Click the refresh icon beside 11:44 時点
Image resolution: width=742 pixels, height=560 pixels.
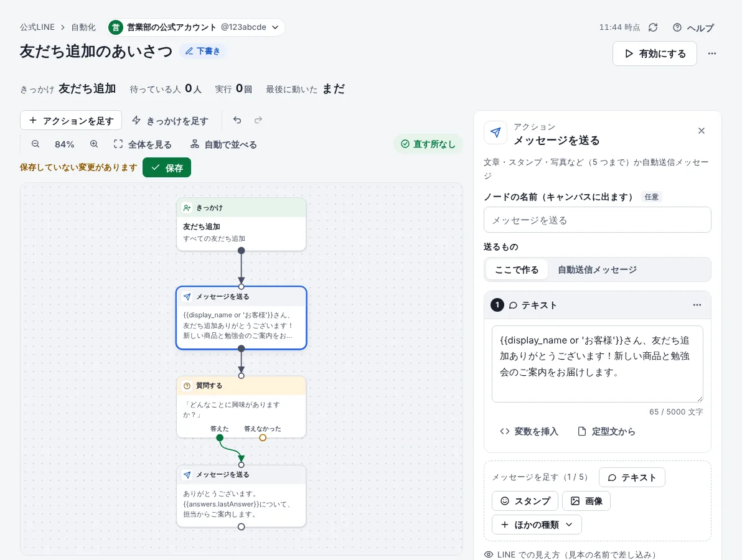point(653,27)
